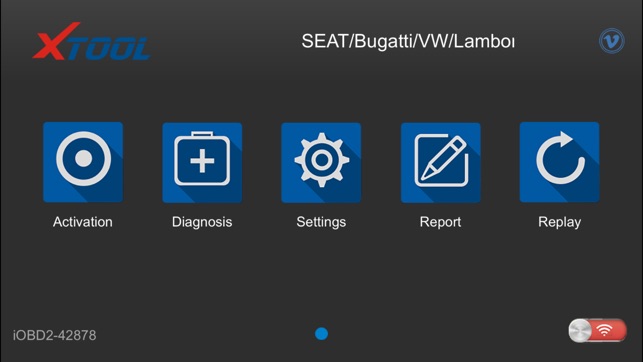Click the Settings text label

pyautogui.click(x=321, y=222)
